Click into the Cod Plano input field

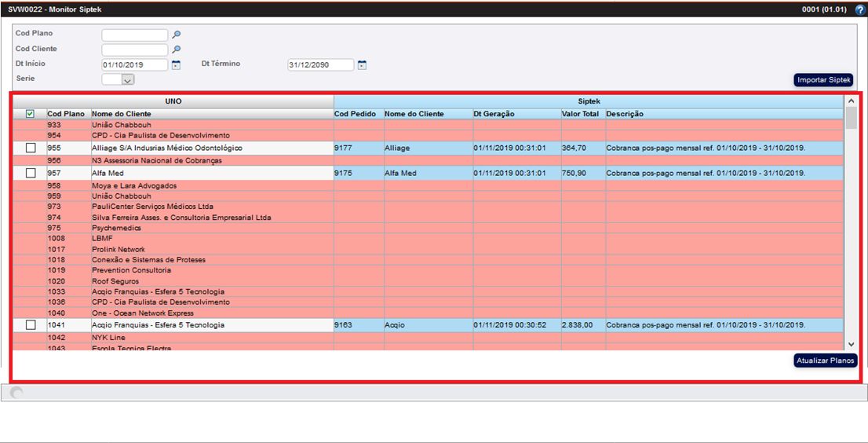coord(134,35)
